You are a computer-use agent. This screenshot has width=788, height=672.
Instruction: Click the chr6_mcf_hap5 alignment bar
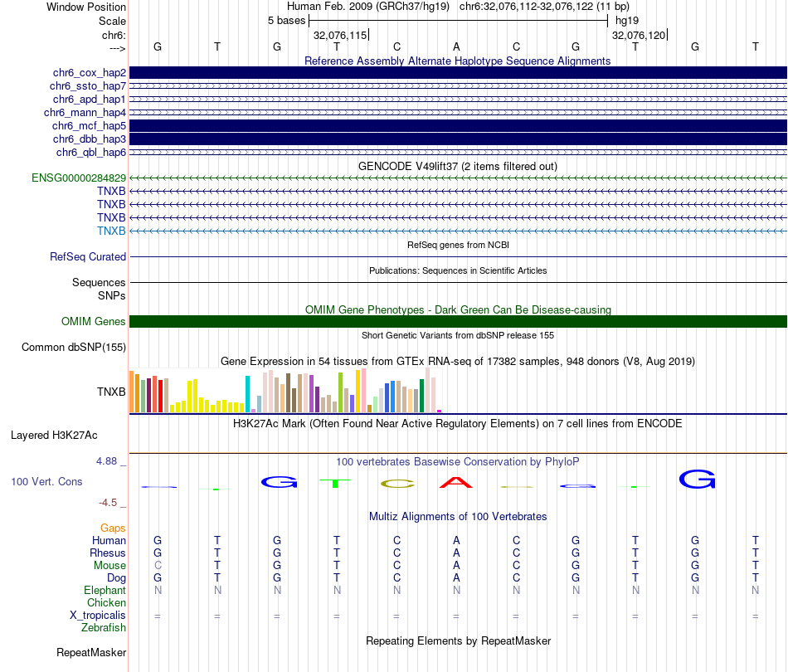point(458,126)
